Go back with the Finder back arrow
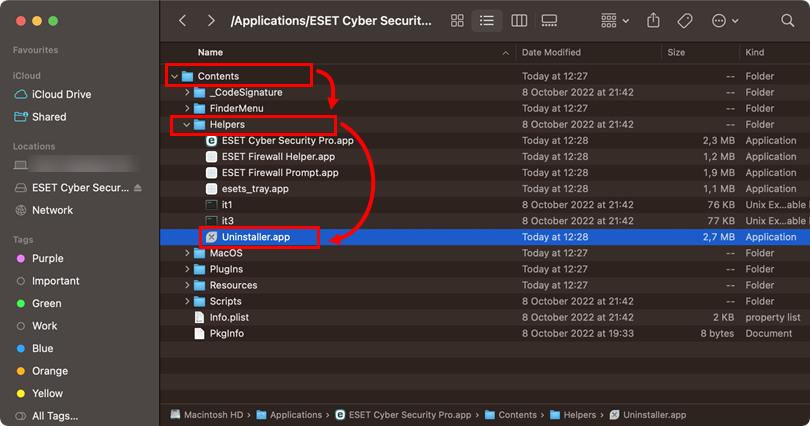The height and width of the screenshot is (426, 810). tap(182, 21)
